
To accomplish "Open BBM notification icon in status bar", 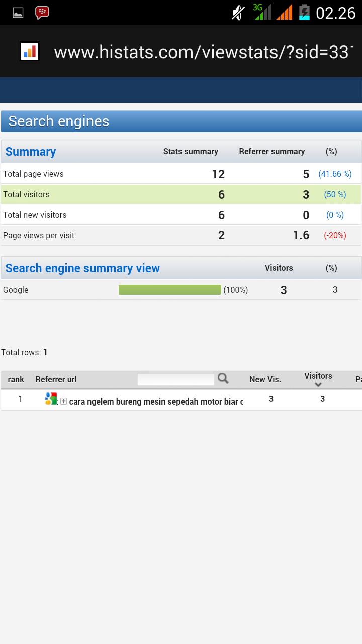I will point(42,13).
